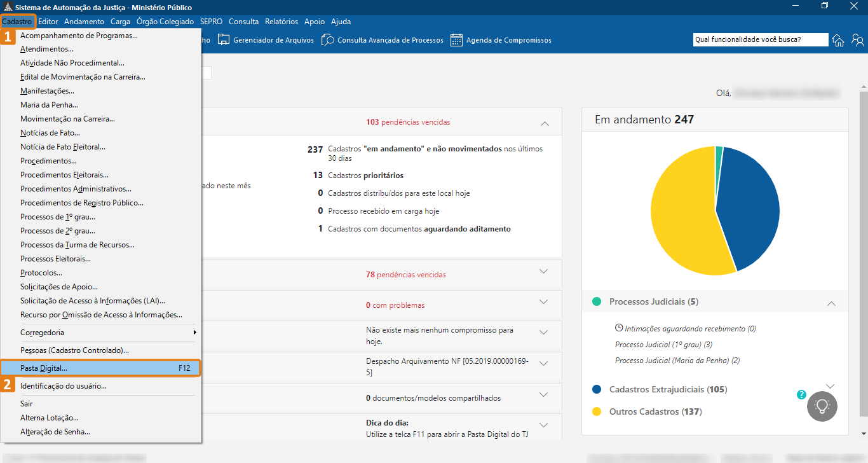Image resolution: width=868 pixels, height=463 pixels.
Task: Choose Processos da Turma de Recursos
Action: tap(101, 245)
